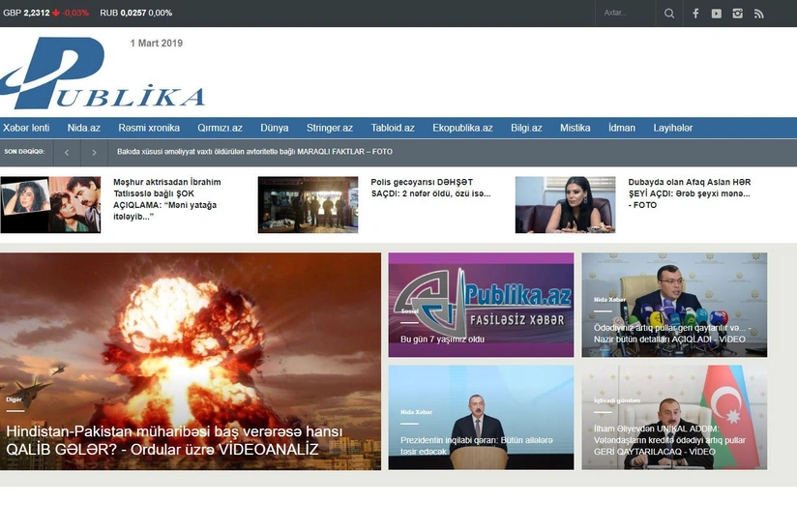
Task: Show previous breaking news headline arrow
Action: click(x=67, y=152)
